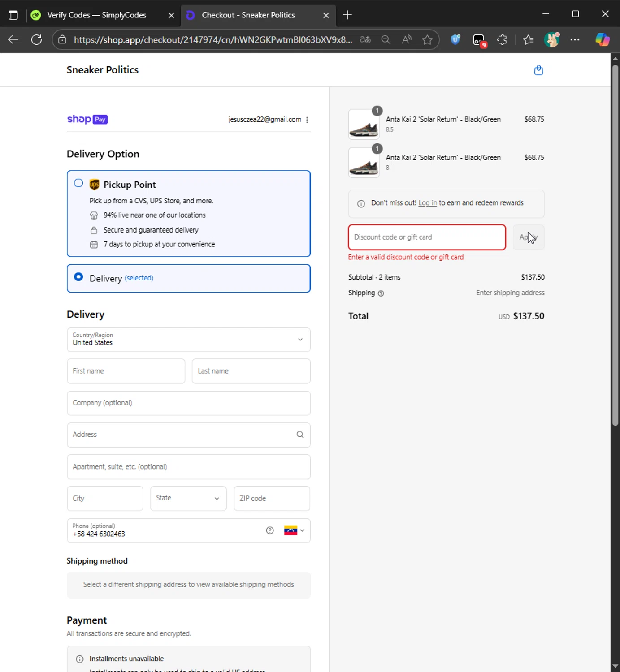Open the blue shield extension icon
The image size is (620, 672).
[x=455, y=40]
